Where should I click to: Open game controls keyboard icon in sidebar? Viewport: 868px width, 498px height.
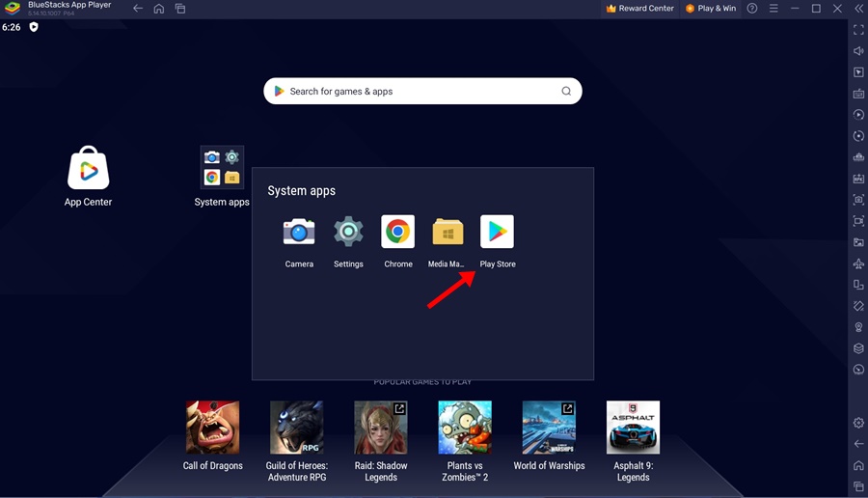pos(858,94)
